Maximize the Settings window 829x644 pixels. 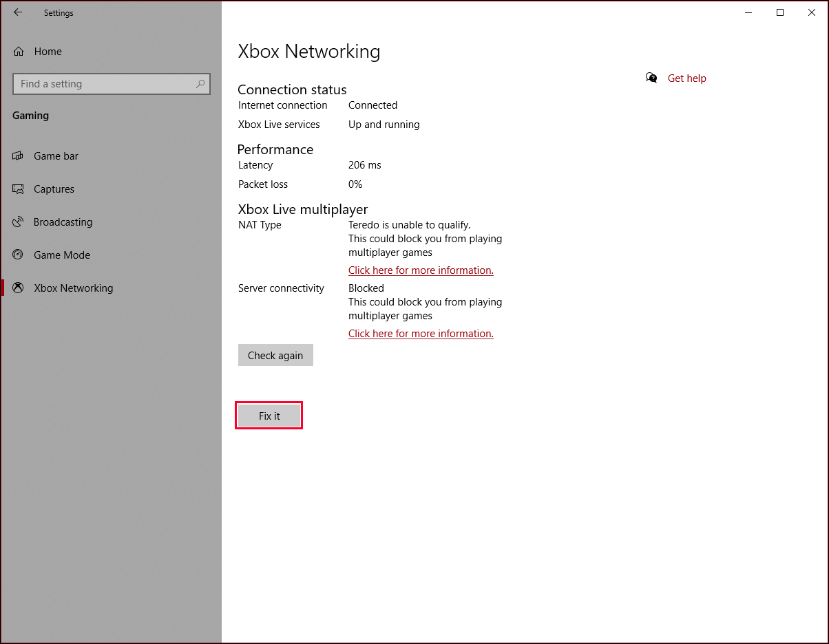point(780,12)
